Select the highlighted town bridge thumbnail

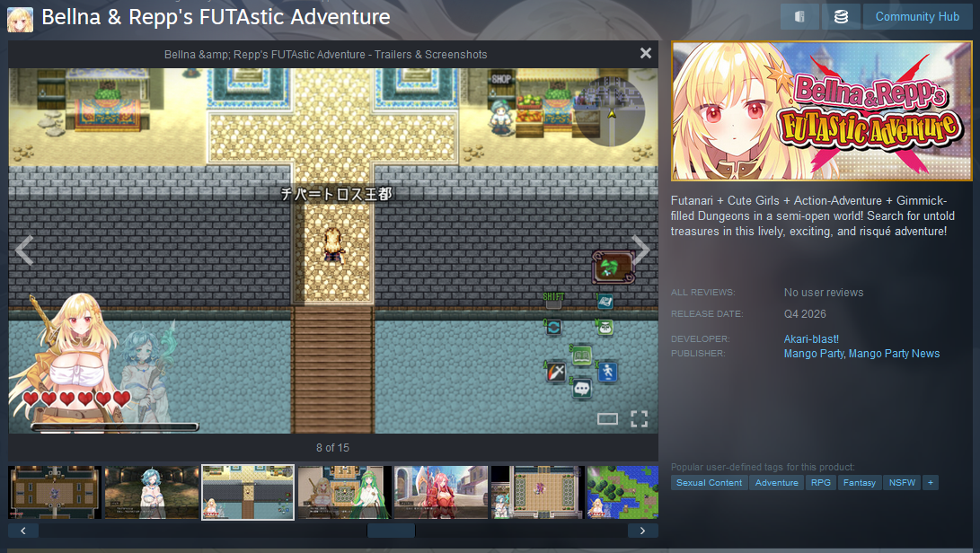tap(248, 492)
